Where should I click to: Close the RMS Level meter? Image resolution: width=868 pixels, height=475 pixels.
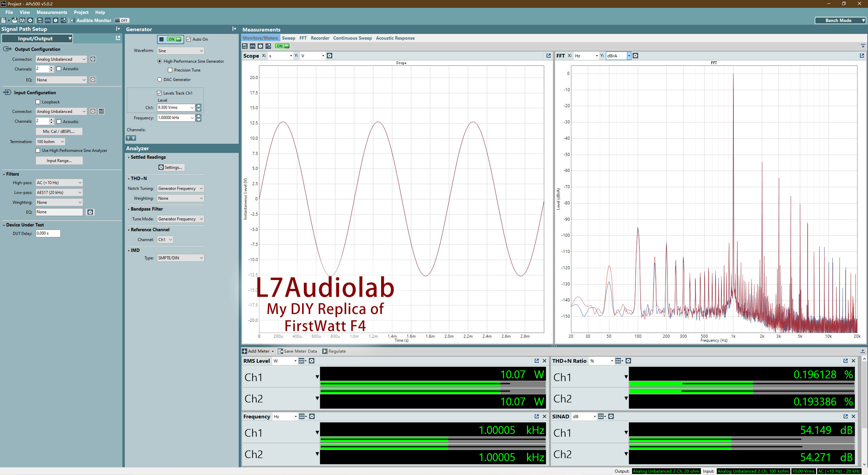(x=545, y=361)
